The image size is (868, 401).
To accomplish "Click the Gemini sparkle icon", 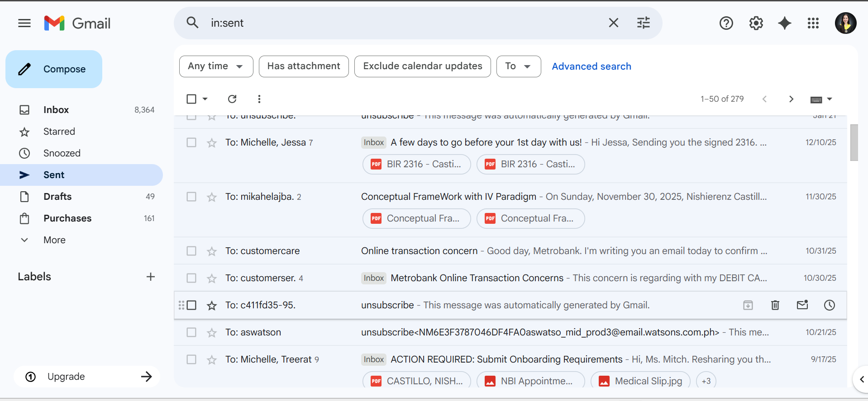I will (784, 23).
